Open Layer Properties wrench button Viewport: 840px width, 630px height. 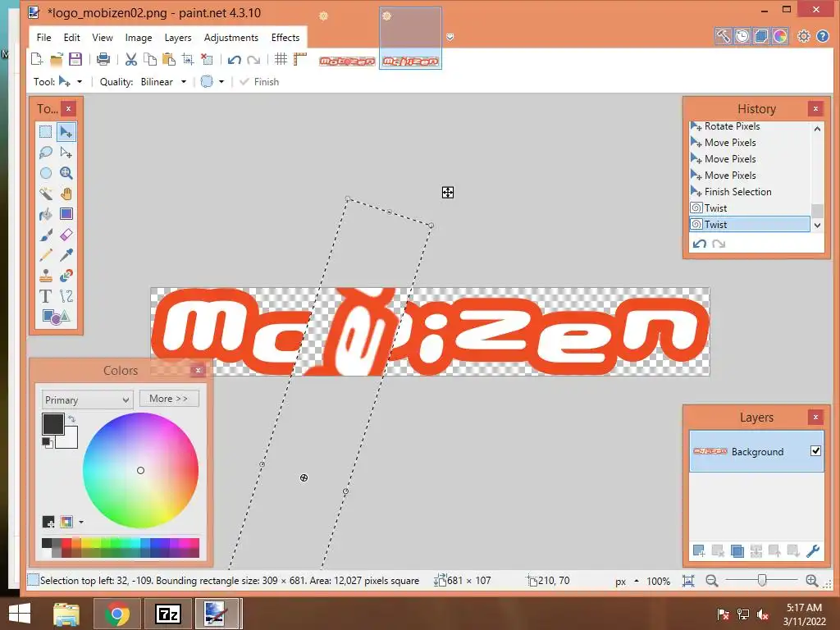click(813, 550)
